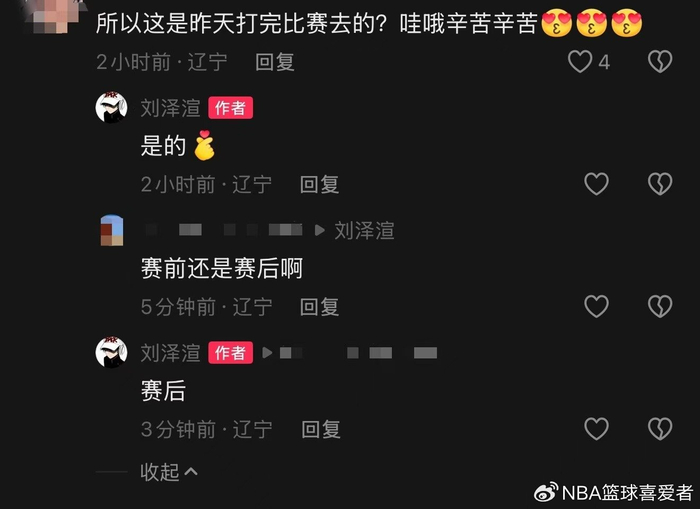Reply to the 5分钟前 comment
This screenshot has height=509, width=700.
coord(319,307)
